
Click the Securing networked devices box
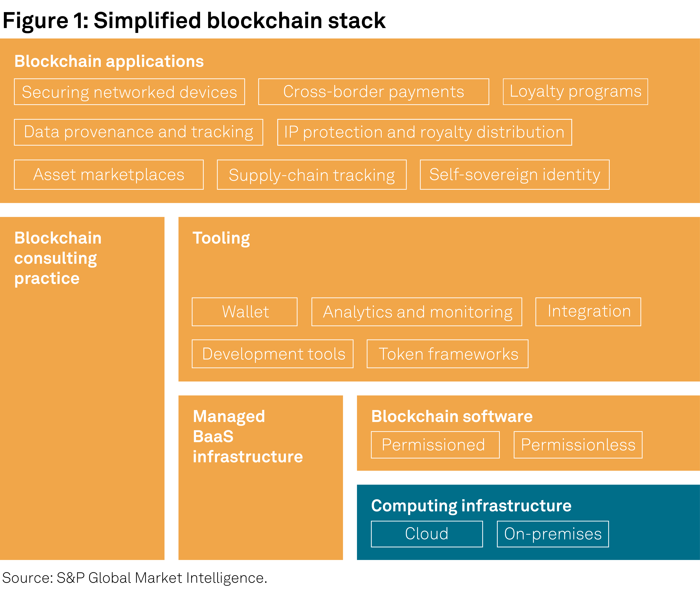(x=129, y=92)
